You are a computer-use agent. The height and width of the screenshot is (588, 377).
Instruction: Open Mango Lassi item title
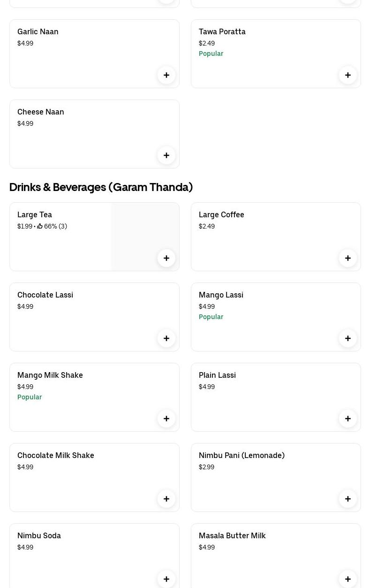point(221,295)
